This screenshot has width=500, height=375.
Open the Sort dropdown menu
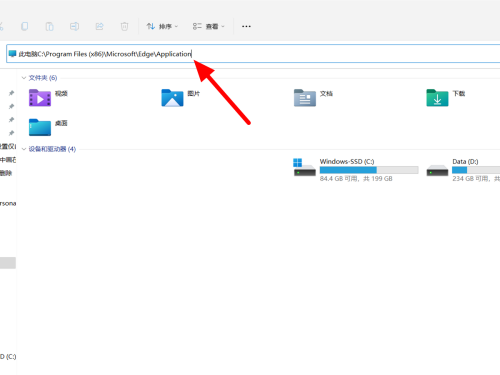coord(162,26)
